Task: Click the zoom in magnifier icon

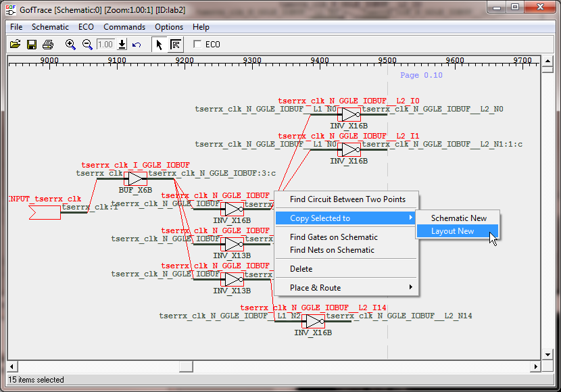Action: pos(70,45)
